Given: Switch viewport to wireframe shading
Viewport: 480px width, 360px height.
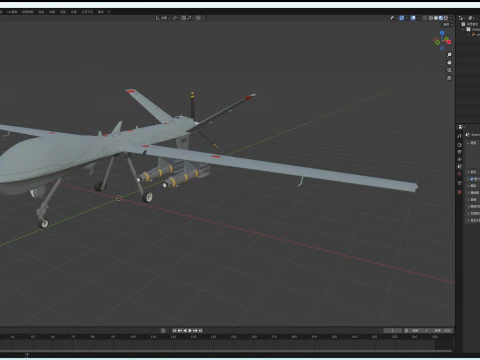Looking at the screenshot, I should pyautogui.click(x=431, y=18).
